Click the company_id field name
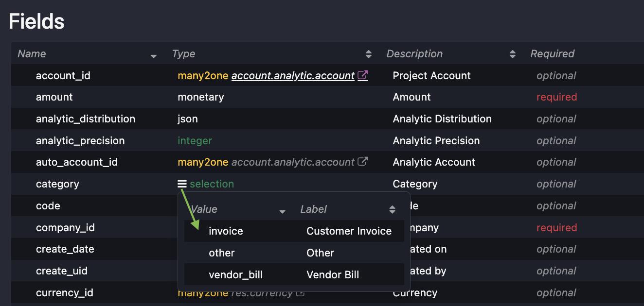This screenshot has height=306, width=644. tap(65, 227)
